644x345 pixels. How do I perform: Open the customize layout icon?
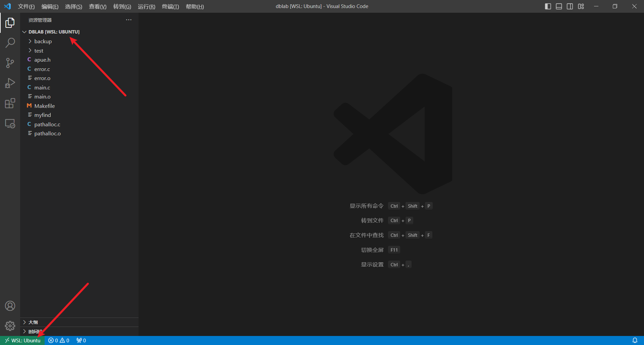581,6
